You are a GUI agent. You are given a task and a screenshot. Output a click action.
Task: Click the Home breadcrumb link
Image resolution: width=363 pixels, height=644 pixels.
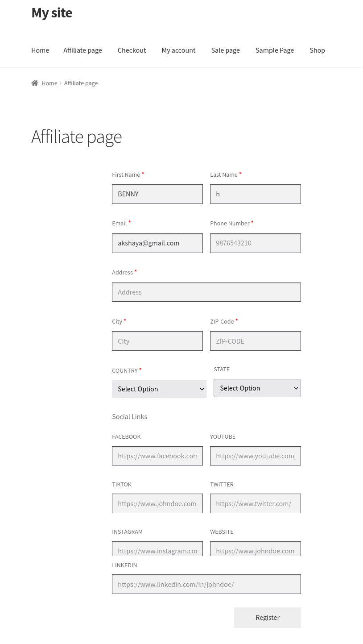(49, 83)
